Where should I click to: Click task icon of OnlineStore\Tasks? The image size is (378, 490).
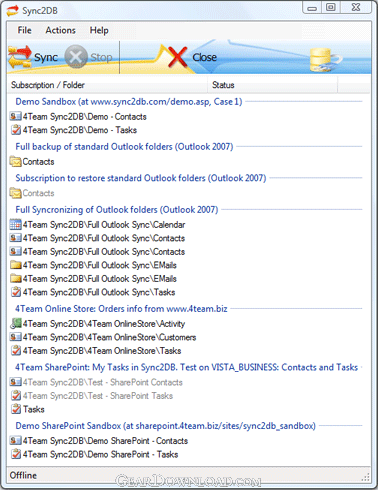point(15,350)
